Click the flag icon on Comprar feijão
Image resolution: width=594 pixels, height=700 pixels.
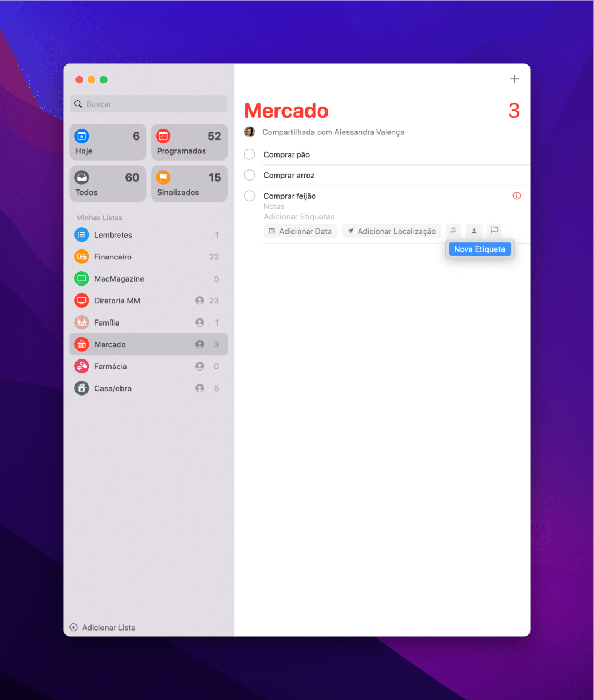coord(494,231)
